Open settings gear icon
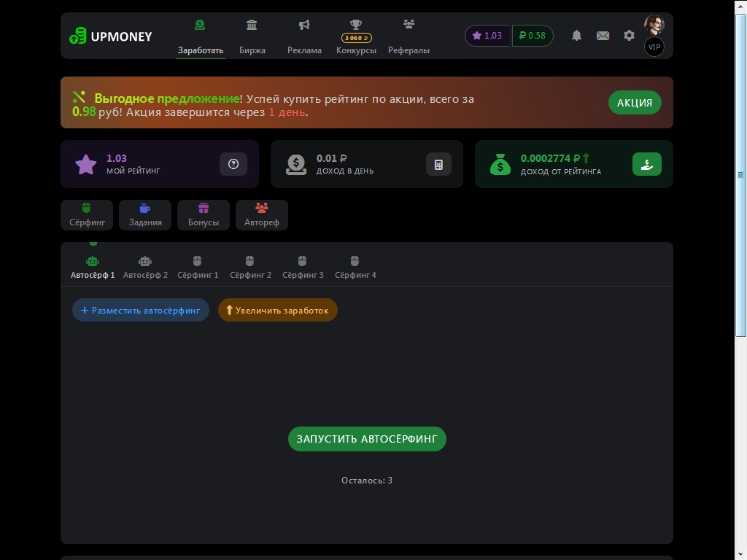This screenshot has height=560, width=747. pos(629,36)
